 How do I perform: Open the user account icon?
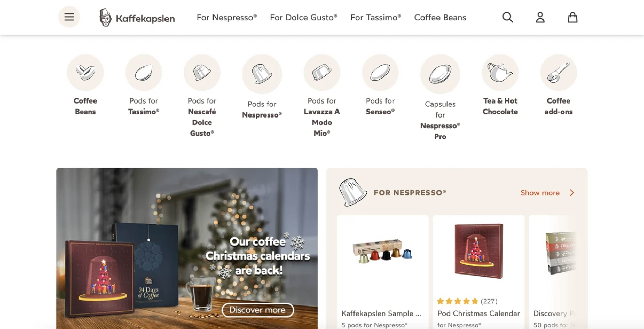pos(540,18)
